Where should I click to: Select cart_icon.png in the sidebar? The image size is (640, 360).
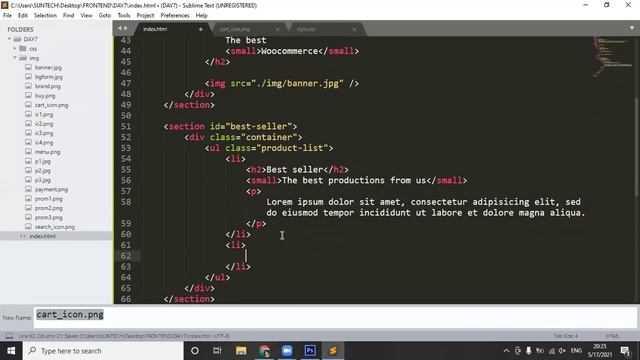tap(51, 105)
